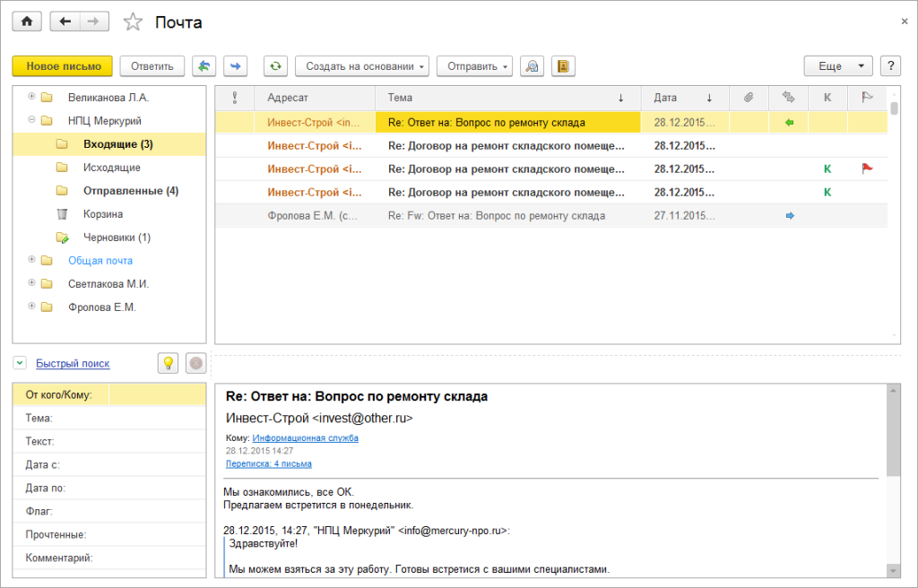This screenshot has height=588, width=918.
Task: Go back with the left arrow
Action: click(x=65, y=22)
